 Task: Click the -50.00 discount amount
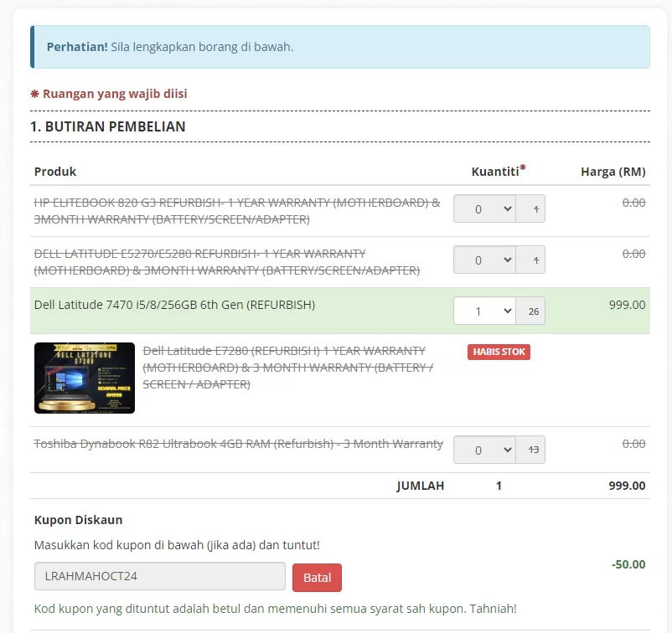pyautogui.click(x=628, y=564)
